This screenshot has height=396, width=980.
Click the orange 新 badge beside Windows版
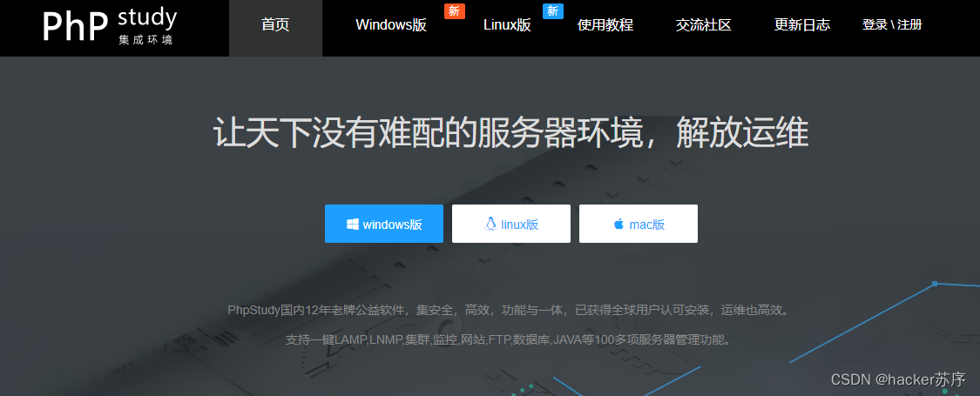[x=455, y=10]
